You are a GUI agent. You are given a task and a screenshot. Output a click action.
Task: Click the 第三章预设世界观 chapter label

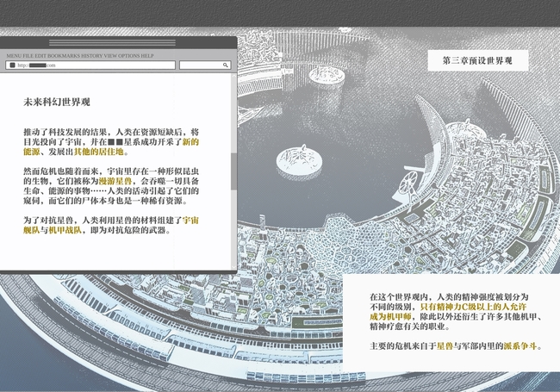pyautogui.click(x=476, y=61)
